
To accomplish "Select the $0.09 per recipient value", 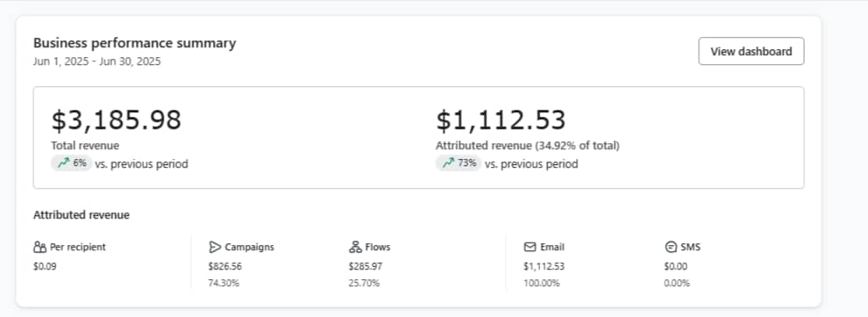I will coord(45,266).
